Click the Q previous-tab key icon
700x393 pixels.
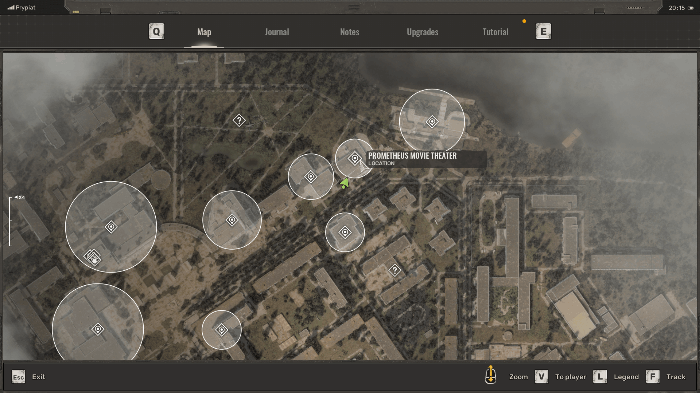tap(156, 32)
